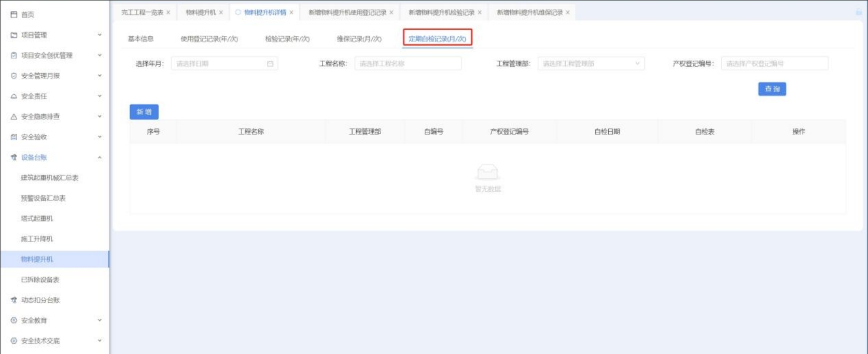This screenshot has height=354, width=868.
Task: Click the 动态扣分台账 sidebar icon
Action: coord(14,300)
